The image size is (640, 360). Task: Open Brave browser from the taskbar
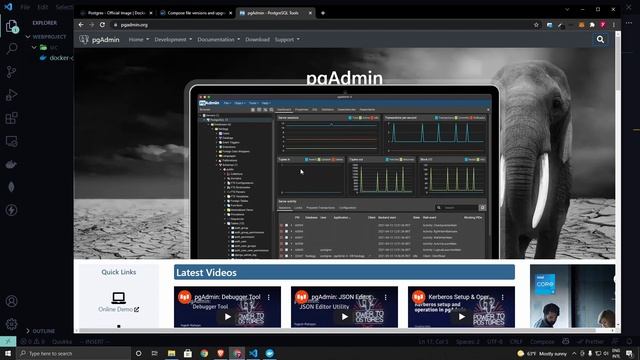(x=220, y=353)
